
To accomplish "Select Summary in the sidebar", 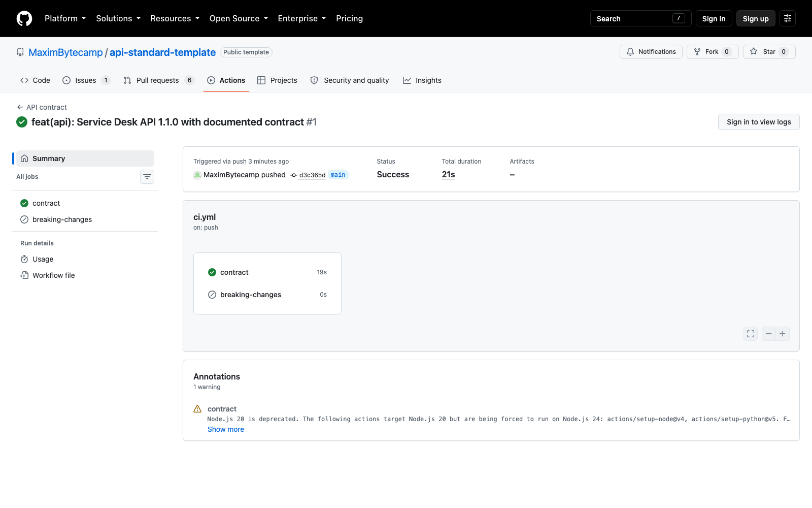I will coord(85,158).
